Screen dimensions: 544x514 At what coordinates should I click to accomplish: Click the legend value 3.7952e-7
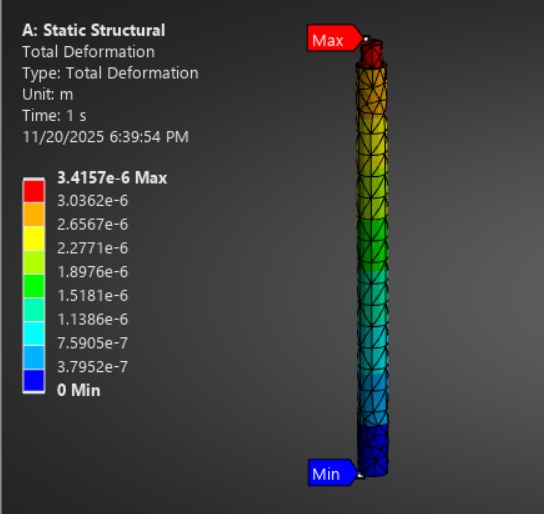pyautogui.click(x=93, y=367)
